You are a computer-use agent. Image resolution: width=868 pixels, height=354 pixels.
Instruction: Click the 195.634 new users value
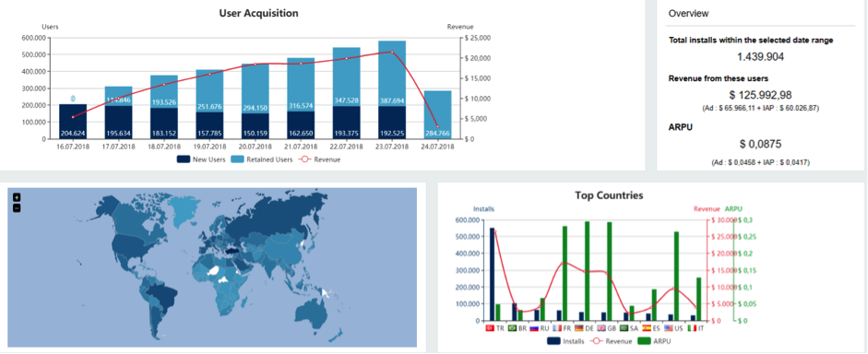118,134
